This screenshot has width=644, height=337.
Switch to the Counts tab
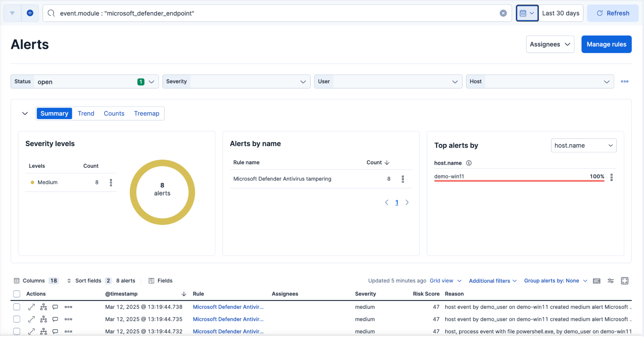click(114, 113)
